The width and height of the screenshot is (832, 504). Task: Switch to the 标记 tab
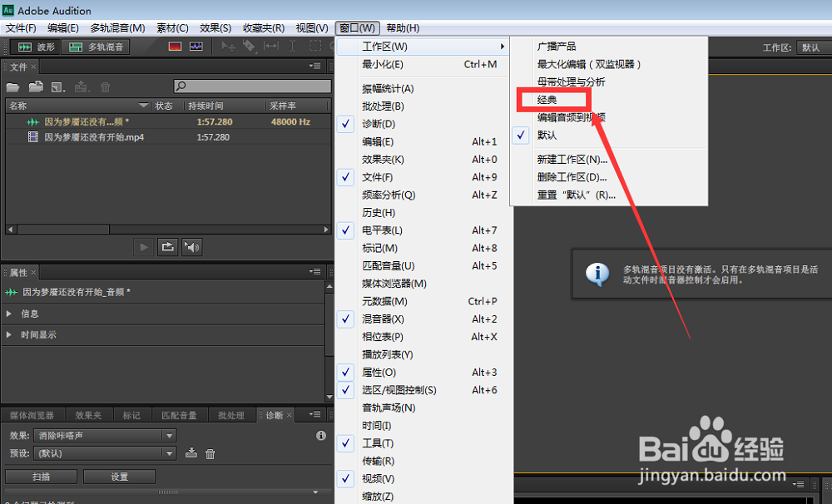pyautogui.click(x=131, y=415)
